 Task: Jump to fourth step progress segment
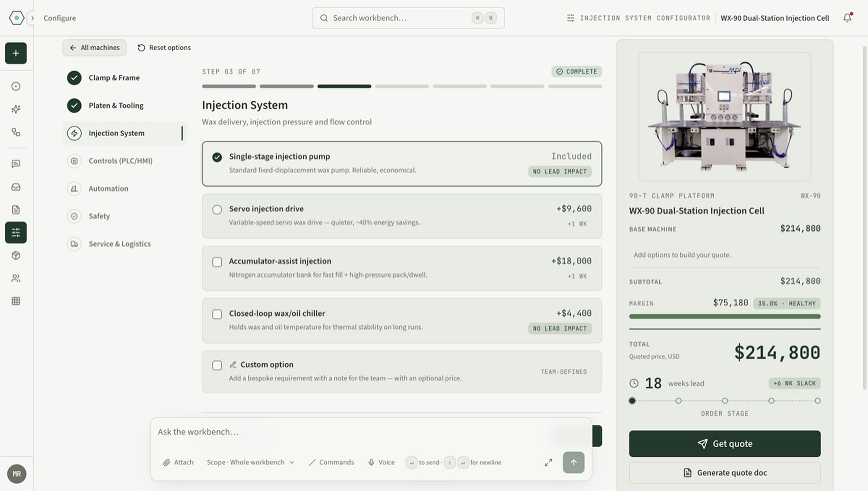click(x=402, y=86)
